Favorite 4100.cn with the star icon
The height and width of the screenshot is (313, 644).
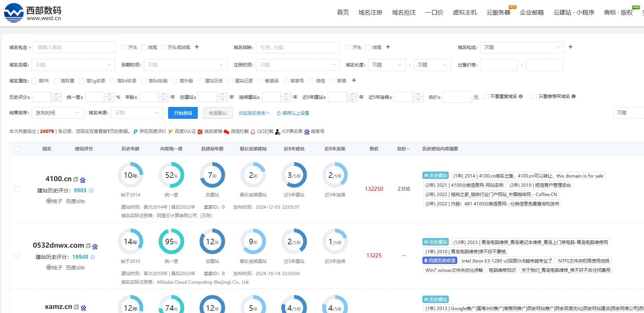tap(91, 190)
